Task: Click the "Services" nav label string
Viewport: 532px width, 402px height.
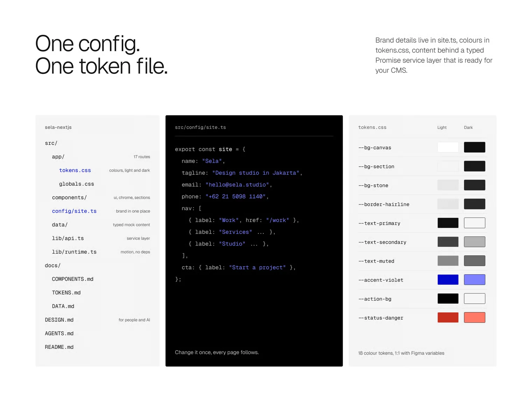Action: [236, 232]
